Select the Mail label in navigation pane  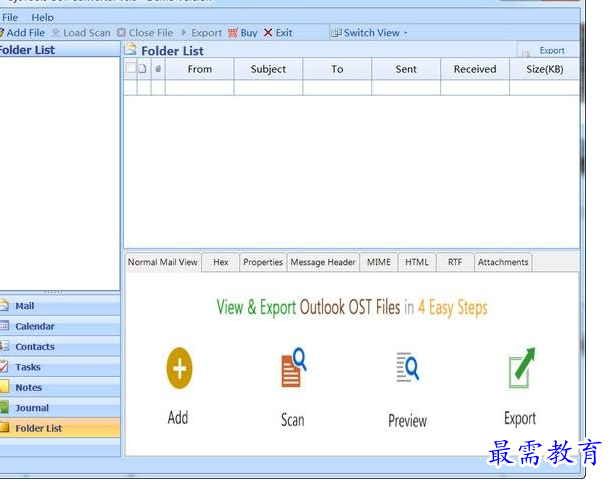coord(25,306)
